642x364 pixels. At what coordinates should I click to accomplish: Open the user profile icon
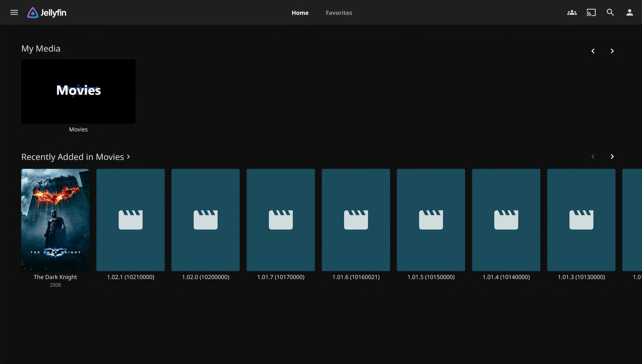pyautogui.click(x=629, y=12)
